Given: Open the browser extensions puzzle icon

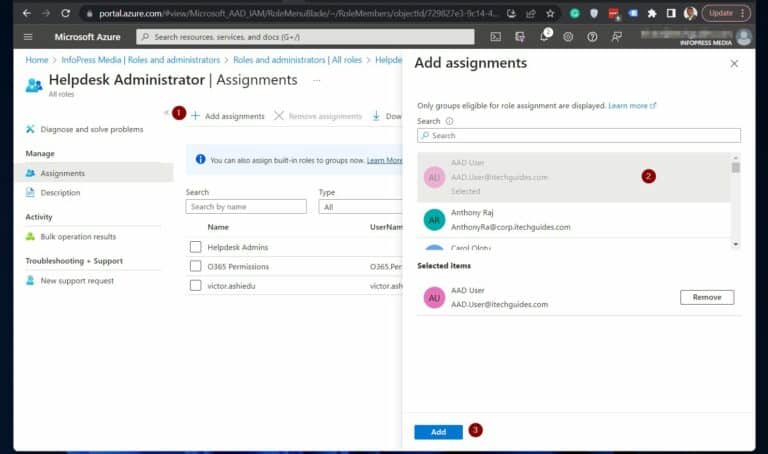Looking at the screenshot, I should (x=651, y=14).
